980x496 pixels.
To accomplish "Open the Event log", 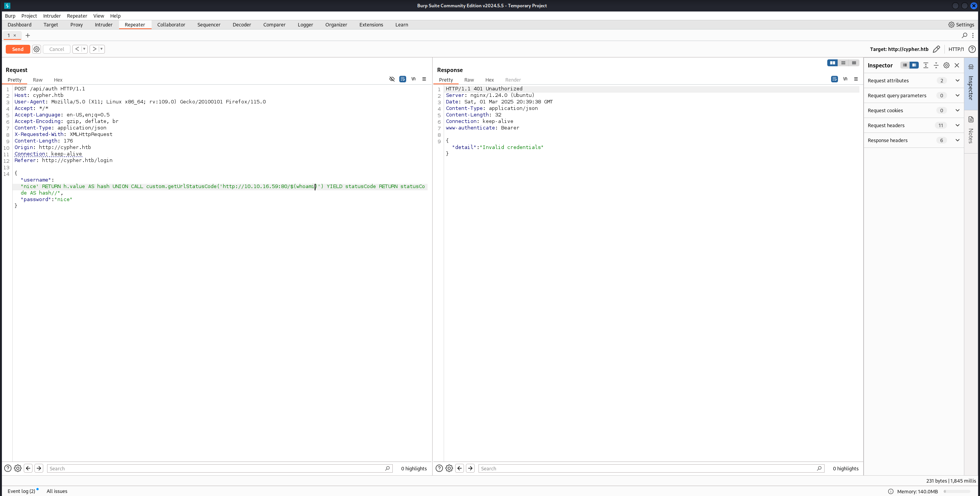I will (x=21, y=491).
